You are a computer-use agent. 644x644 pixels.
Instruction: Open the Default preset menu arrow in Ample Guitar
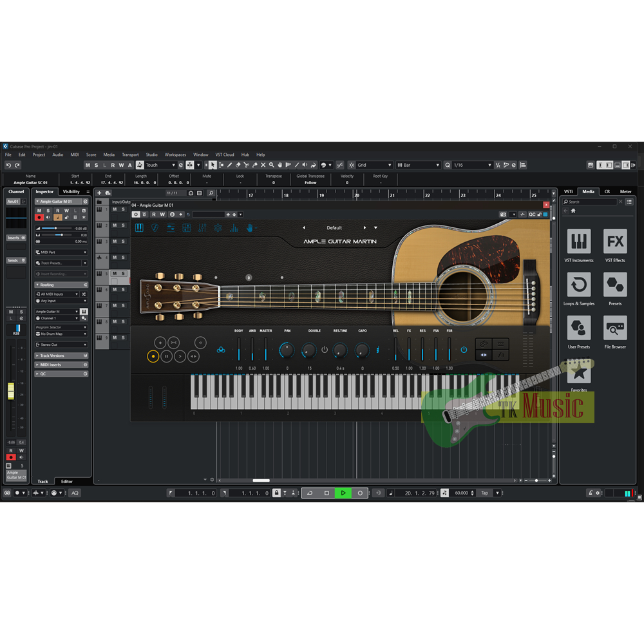point(375,227)
